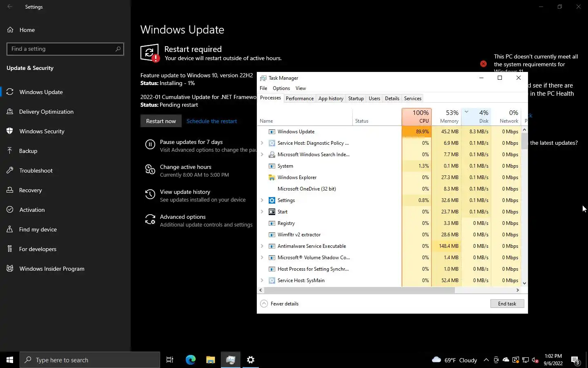Click Settings gear icon on taskbar
This screenshot has height=368, width=588.
click(251, 360)
